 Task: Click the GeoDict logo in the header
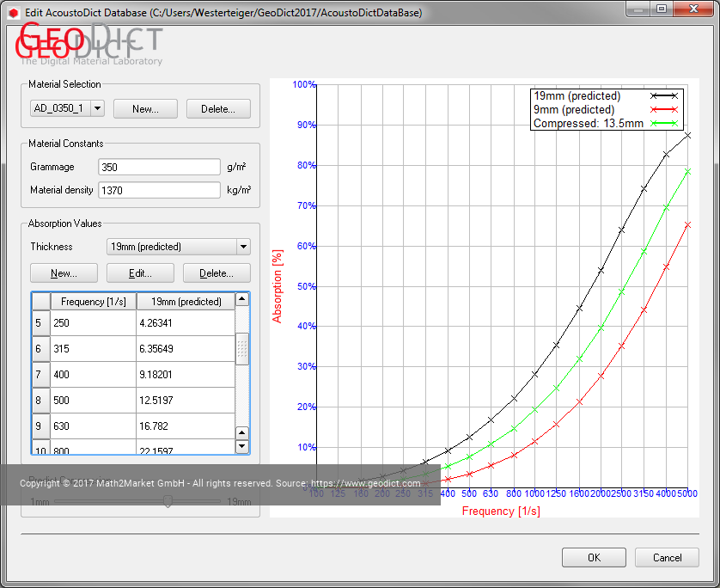click(x=90, y=43)
